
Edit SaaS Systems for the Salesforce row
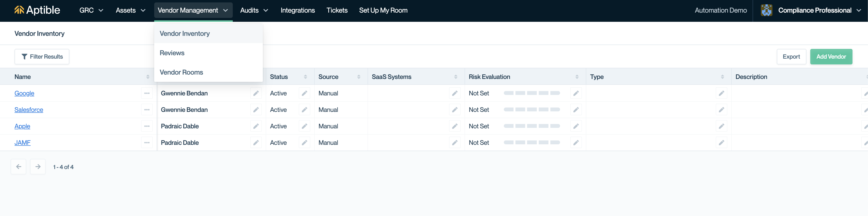point(455,110)
